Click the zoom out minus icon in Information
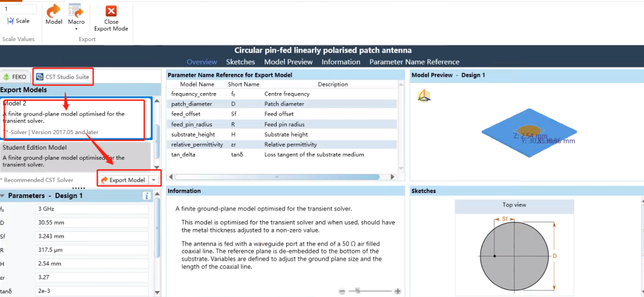The width and height of the screenshot is (644, 297). (342, 291)
